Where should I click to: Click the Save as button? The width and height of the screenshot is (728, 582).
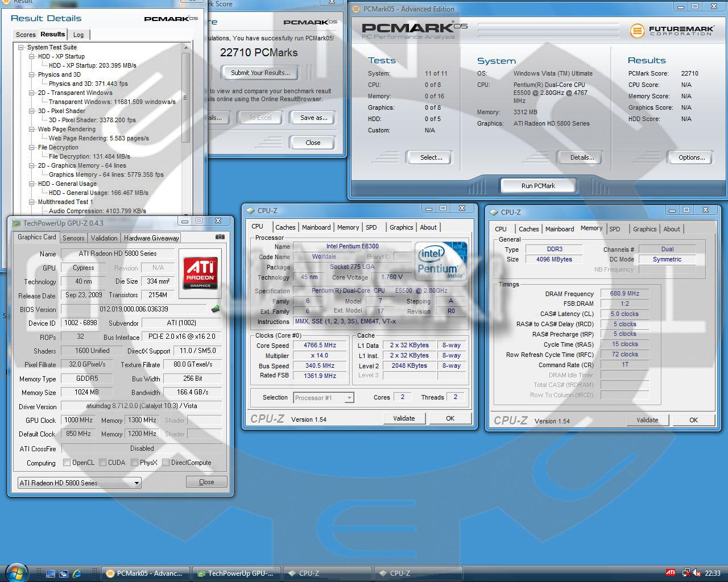313,118
